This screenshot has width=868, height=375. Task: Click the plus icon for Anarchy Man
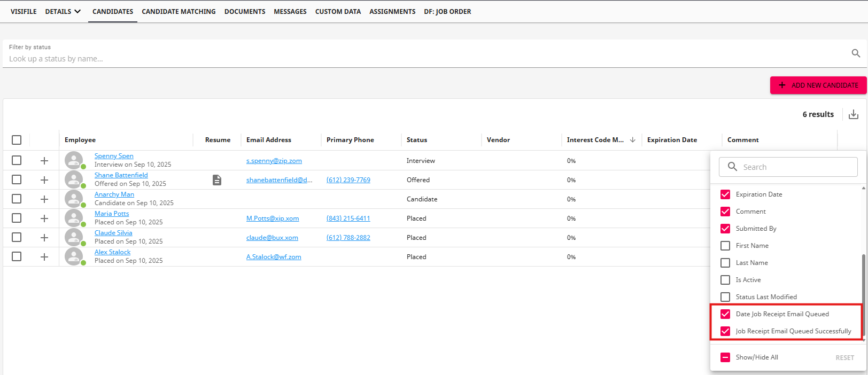(x=44, y=199)
